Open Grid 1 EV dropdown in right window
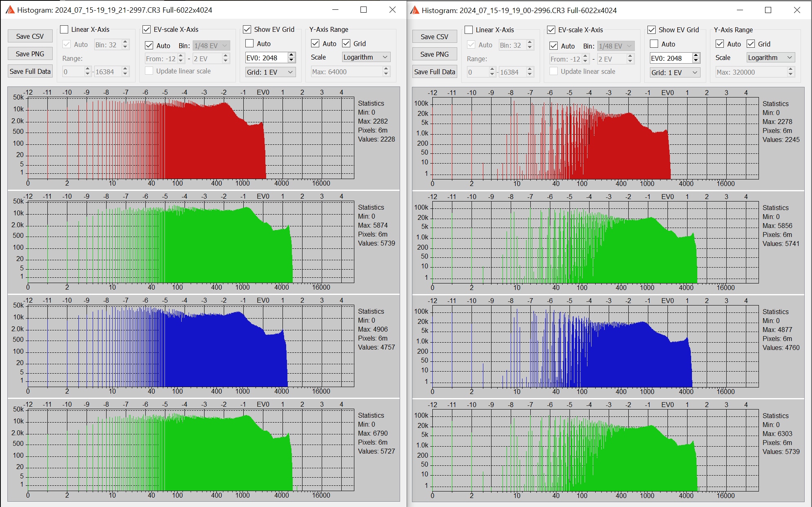Image resolution: width=812 pixels, height=507 pixels. (675, 73)
